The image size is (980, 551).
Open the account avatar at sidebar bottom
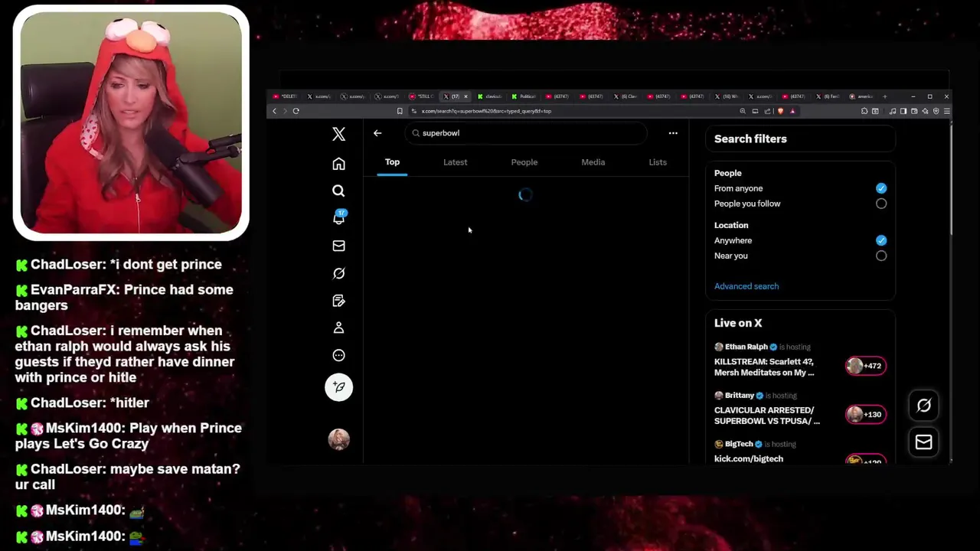pos(338,439)
